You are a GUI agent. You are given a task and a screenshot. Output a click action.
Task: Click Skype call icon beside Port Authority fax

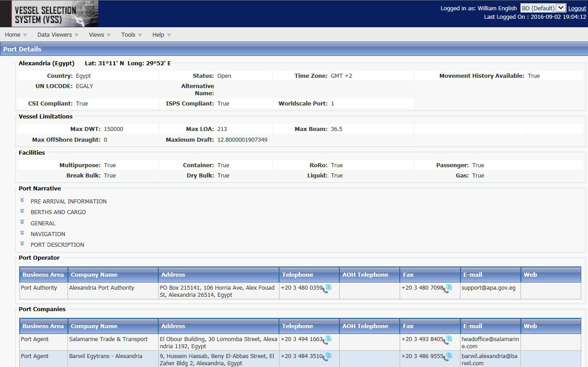448,288
